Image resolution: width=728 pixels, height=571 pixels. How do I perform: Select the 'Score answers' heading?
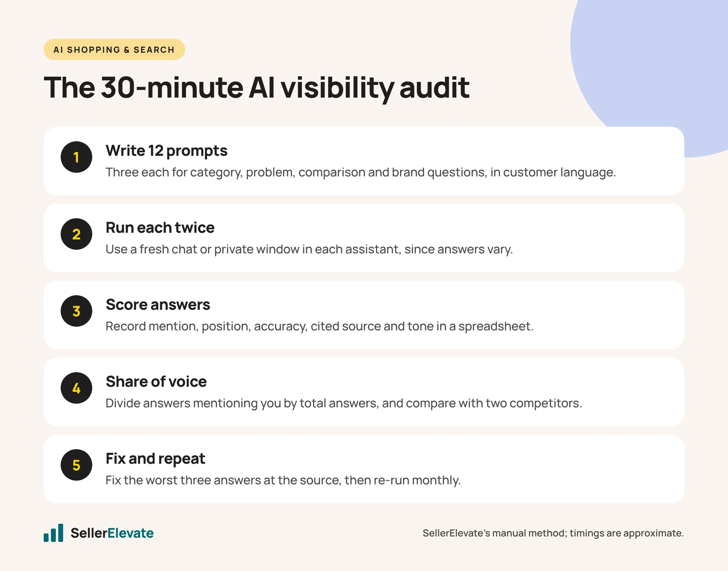[x=158, y=305]
